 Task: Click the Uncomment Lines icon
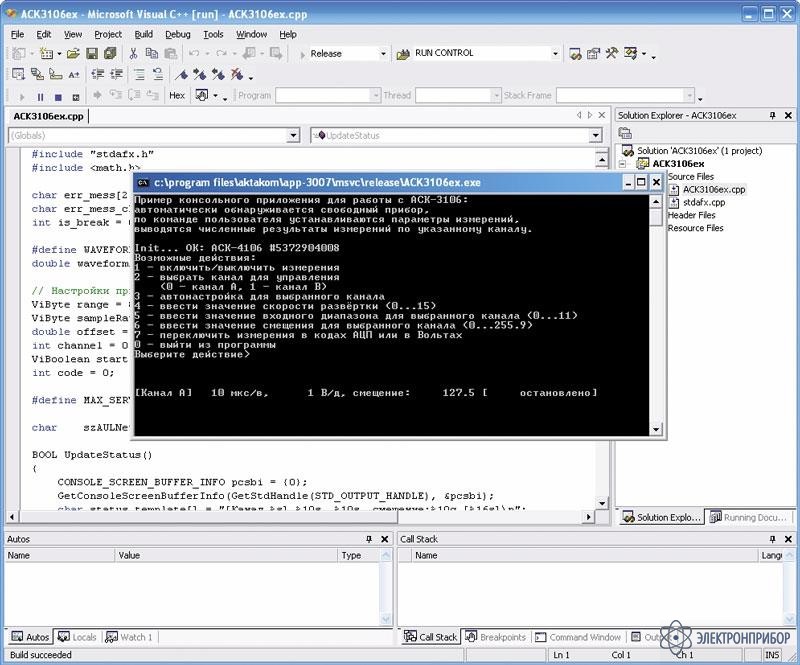coord(158,75)
